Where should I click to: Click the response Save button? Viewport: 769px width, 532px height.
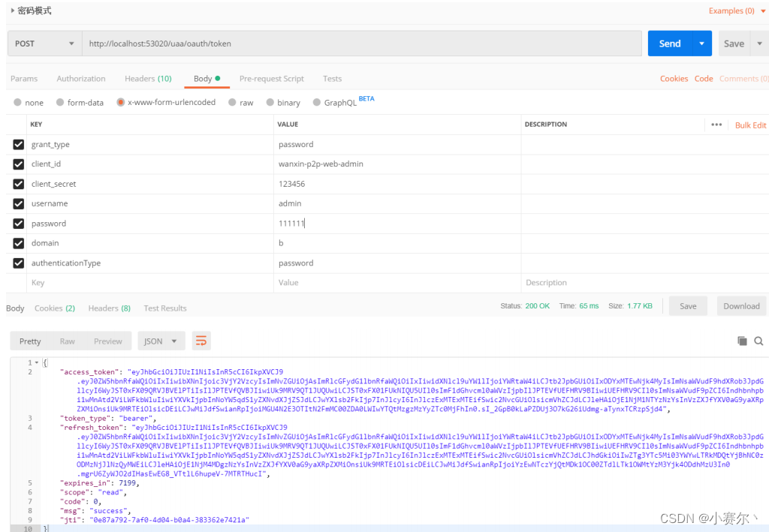688,306
